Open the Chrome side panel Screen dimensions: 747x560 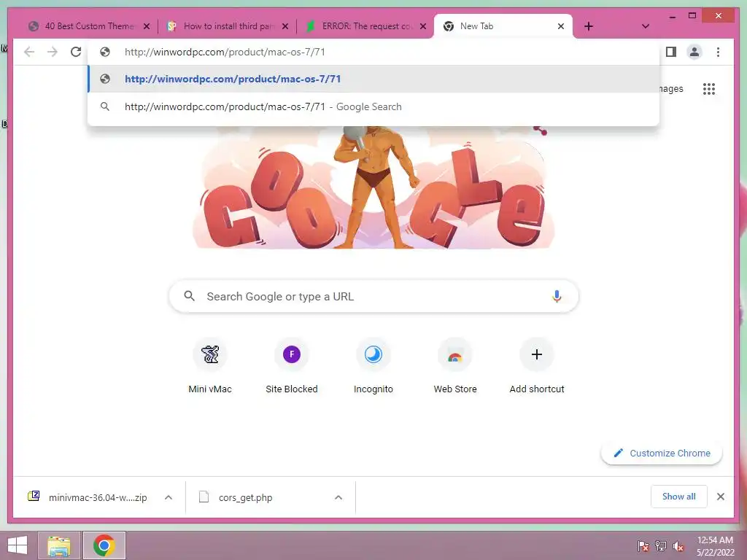click(671, 52)
